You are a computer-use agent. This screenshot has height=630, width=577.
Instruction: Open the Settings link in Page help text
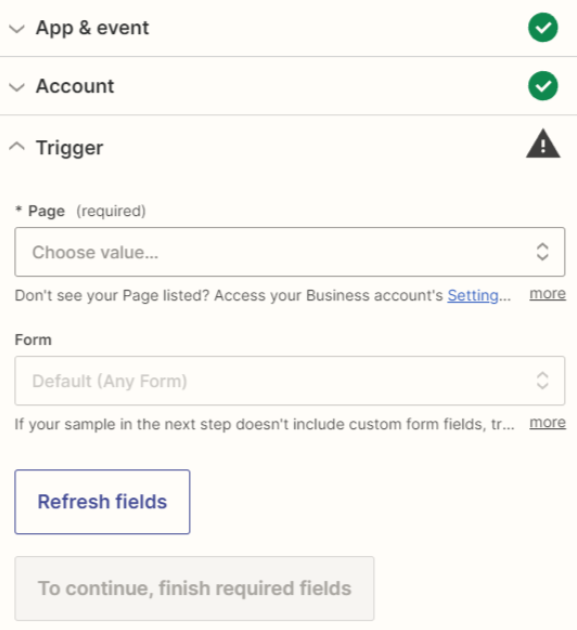click(x=473, y=295)
